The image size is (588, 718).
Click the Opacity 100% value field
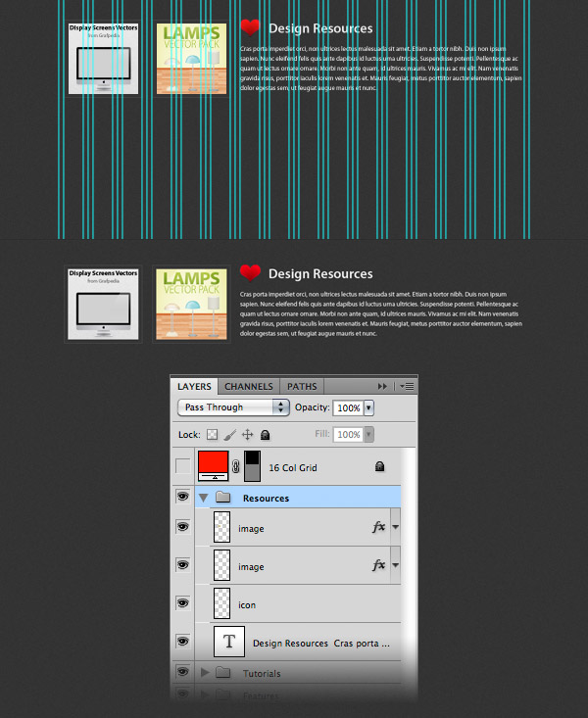(x=348, y=407)
